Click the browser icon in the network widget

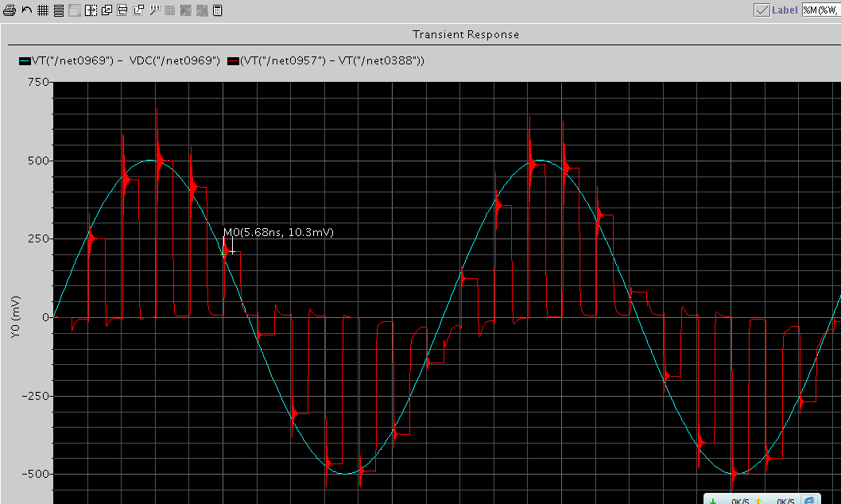tap(809, 500)
